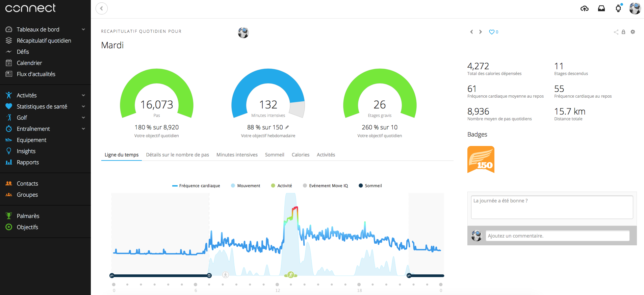This screenshot has width=644, height=295.
Task: Expand the Statistiques de santé chevron
Action: pos(83,106)
